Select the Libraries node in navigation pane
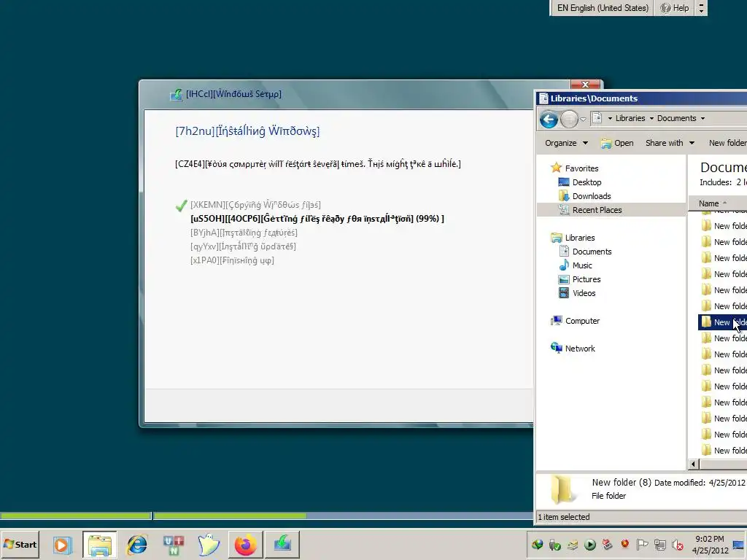 pos(573,238)
